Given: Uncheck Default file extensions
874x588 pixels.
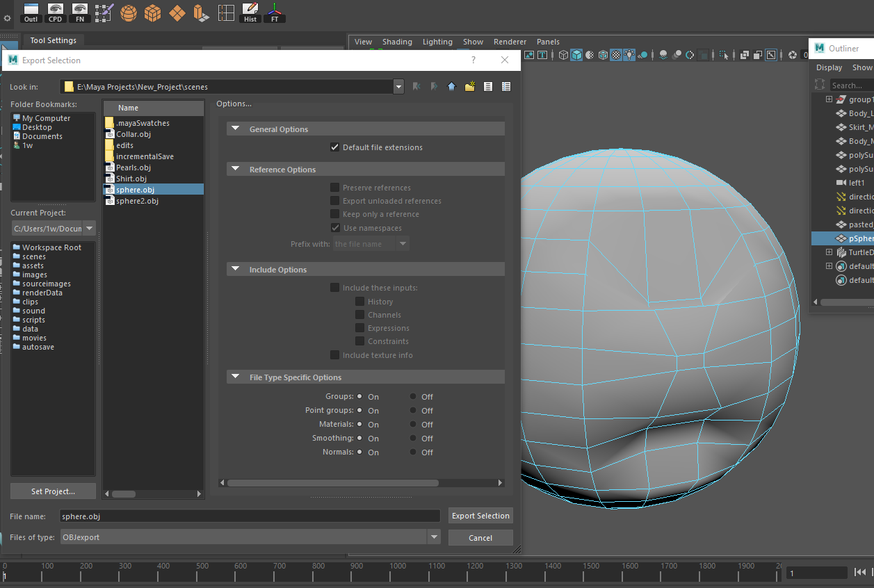Looking at the screenshot, I should (x=334, y=147).
